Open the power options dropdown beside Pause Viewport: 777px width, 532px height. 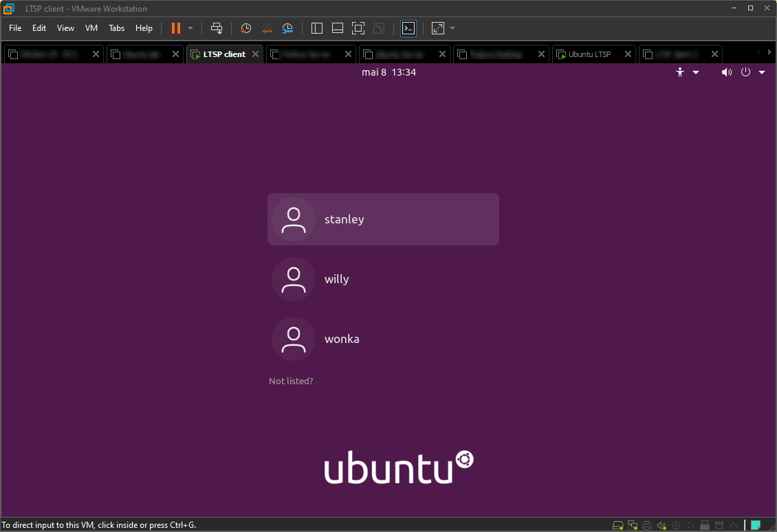tap(190, 28)
